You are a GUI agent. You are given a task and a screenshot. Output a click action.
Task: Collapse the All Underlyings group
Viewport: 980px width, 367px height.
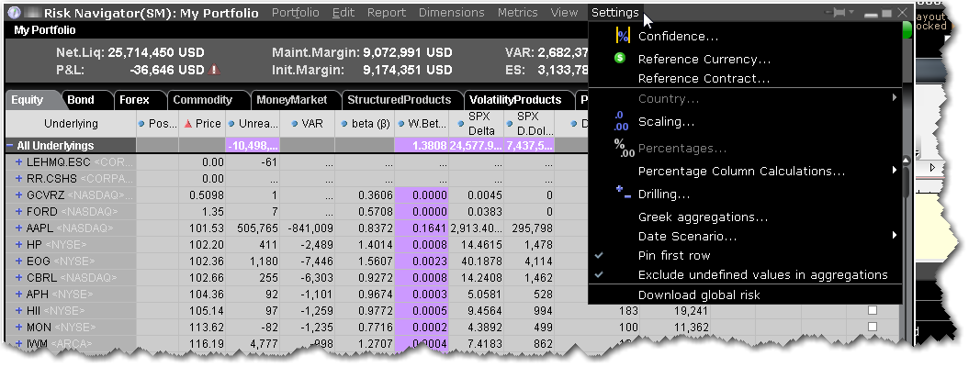(x=10, y=145)
